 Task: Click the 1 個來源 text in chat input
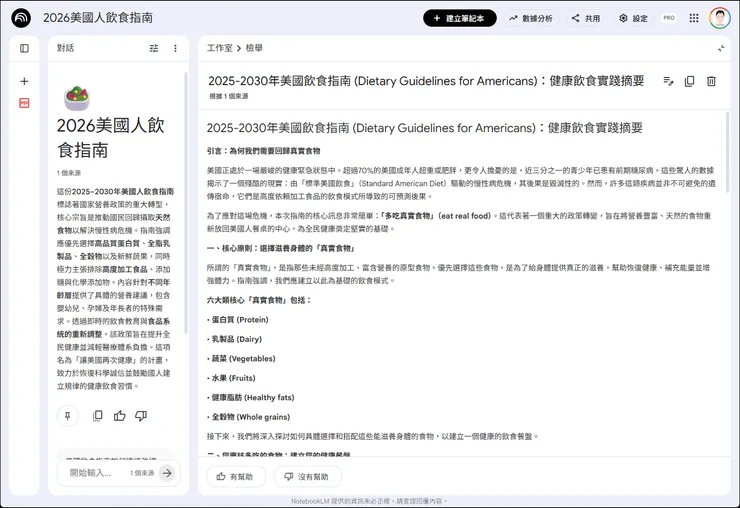point(142,473)
